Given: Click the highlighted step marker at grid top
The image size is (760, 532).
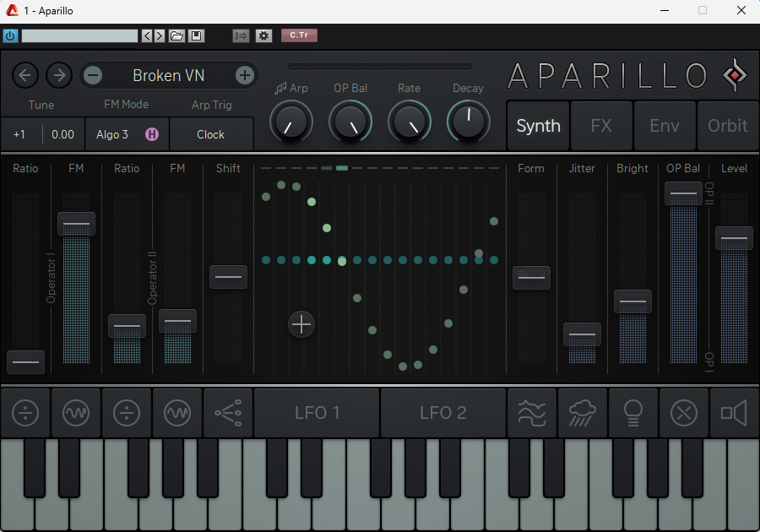Looking at the screenshot, I should click(342, 168).
